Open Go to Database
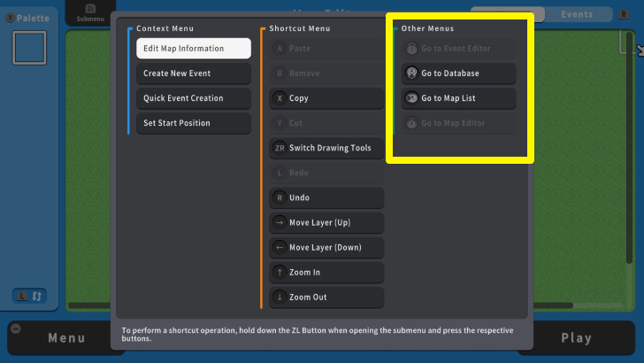Screen dimensions: 644x363 (459, 73)
